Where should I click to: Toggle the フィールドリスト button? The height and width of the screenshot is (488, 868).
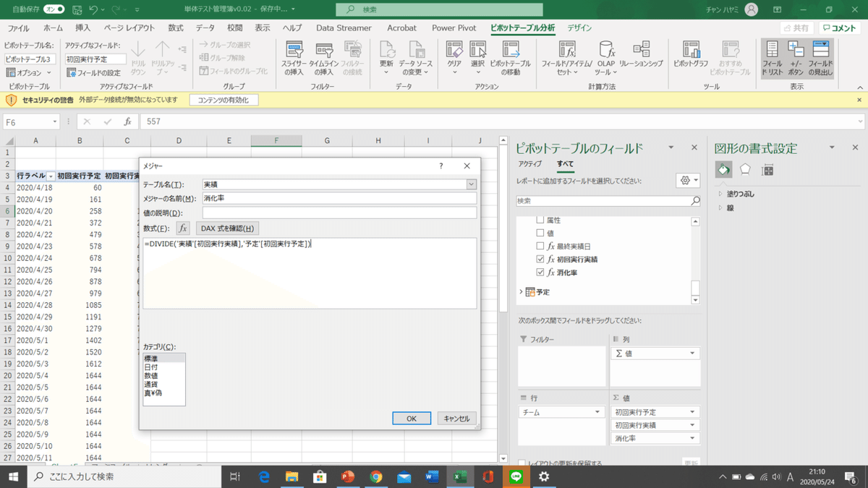772,59
